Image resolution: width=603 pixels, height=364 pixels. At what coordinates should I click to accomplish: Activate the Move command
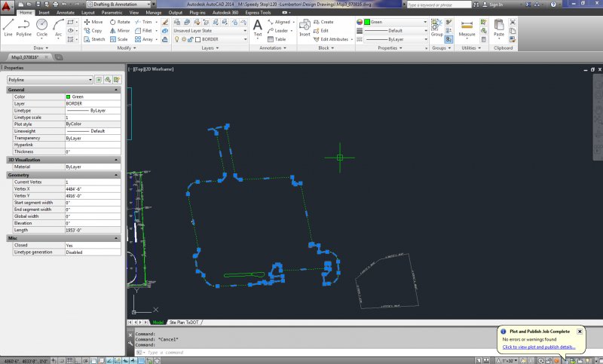click(93, 22)
